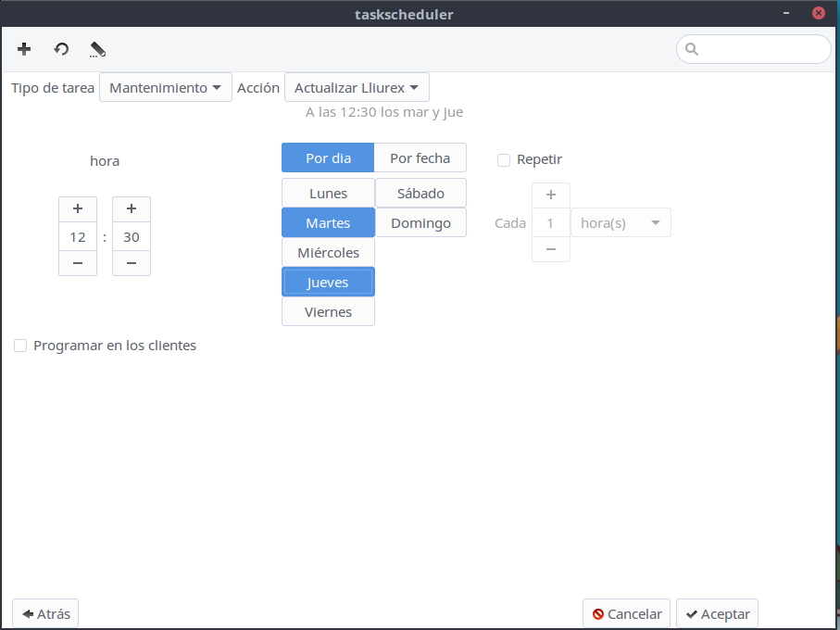Viewport: 840px width, 630px height.
Task: Open the Actualizar Lliurex action dropdown
Action: tap(357, 87)
